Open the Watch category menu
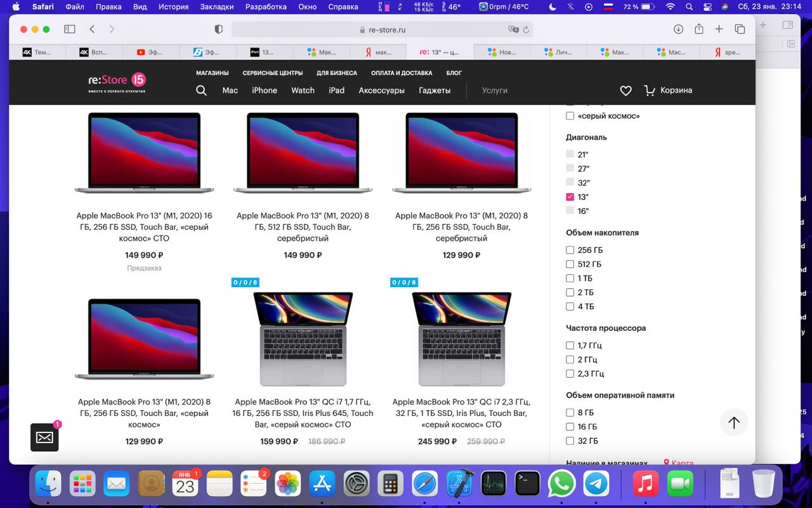This screenshot has height=508, width=812. coord(303,90)
